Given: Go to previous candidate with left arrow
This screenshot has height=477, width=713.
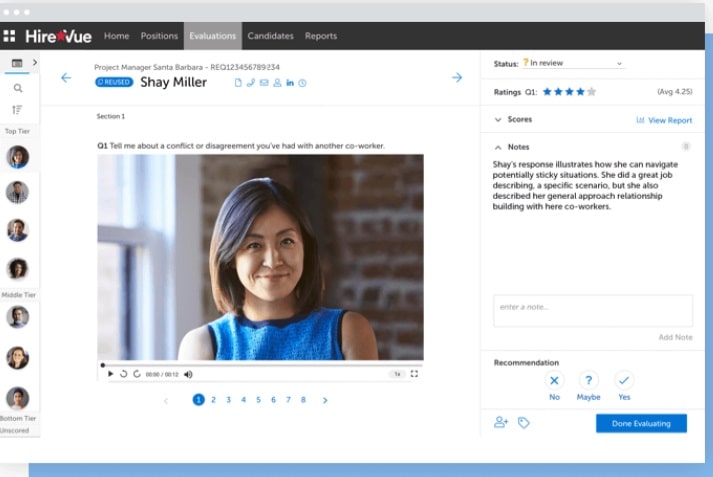Looking at the screenshot, I should tap(66, 78).
